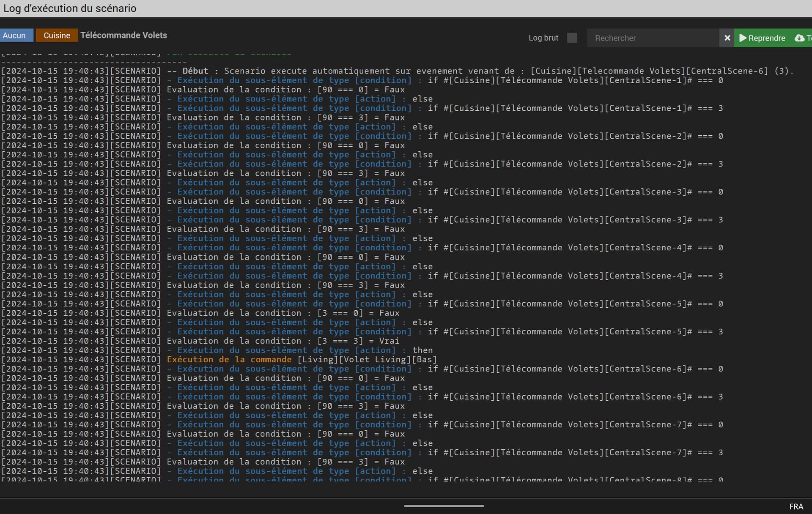Click the [3 === 3] = Vrai line
The height and width of the screenshot is (514, 812).
click(x=200, y=341)
